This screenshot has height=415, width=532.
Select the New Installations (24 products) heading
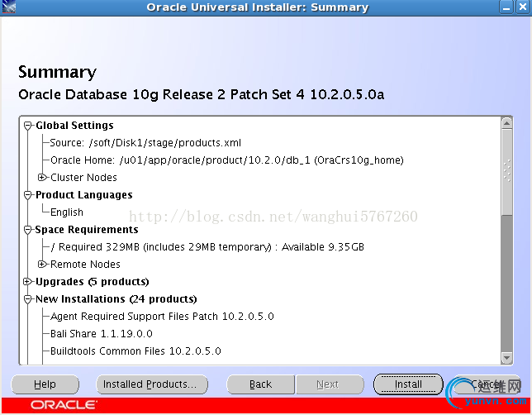(x=116, y=299)
